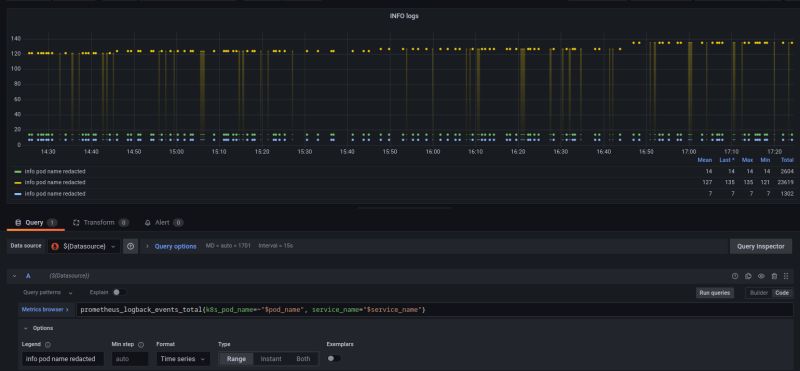The image size is (800, 371).
Task: Click the Prometheus data source icon
Action: pos(55,246)
